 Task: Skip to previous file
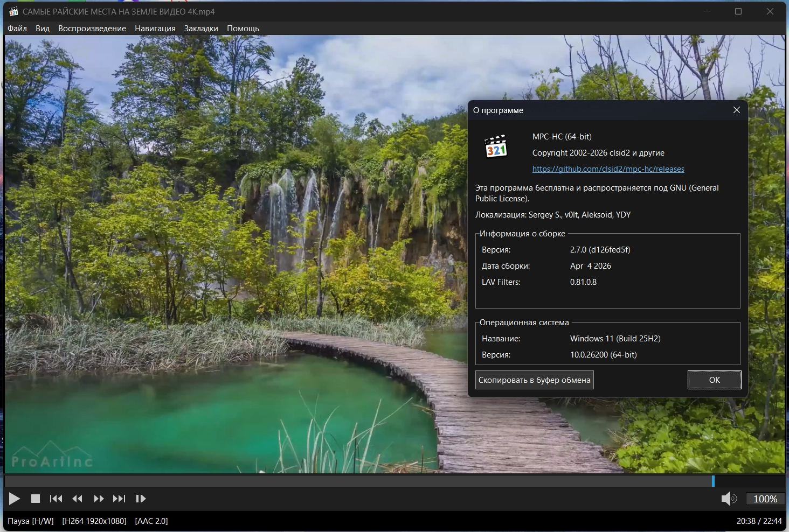[56, 499]
